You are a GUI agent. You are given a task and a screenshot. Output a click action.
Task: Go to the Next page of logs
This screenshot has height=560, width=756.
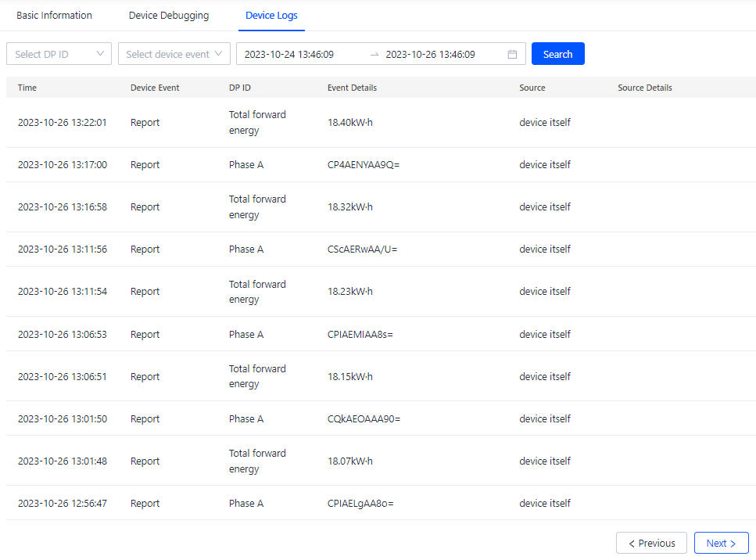[721, 543]
